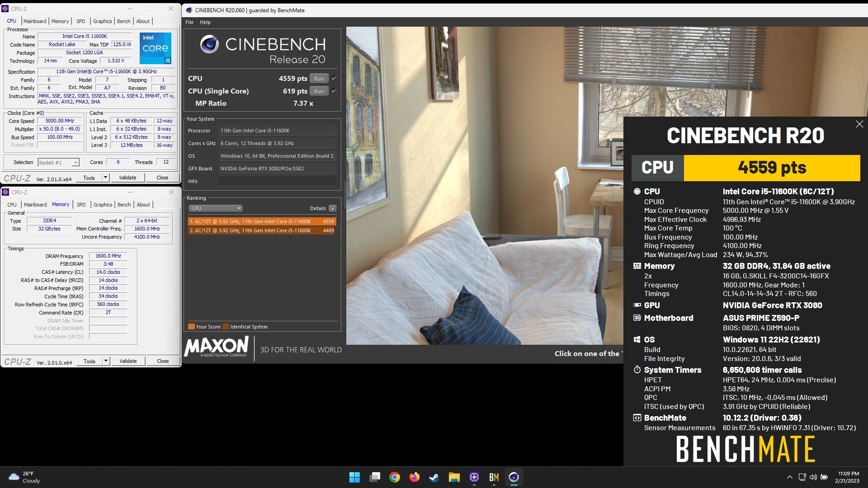Open the Bench tab in top CPU-Z

pyautogui.click(x=123, y=21)
